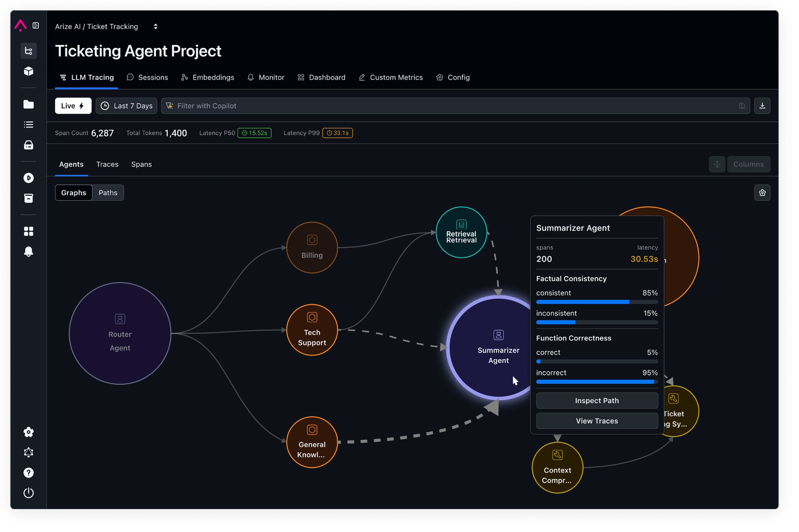Toggle the Live streaming mode button
This screenshot has width=799, height=532.
pyautogui.click(x=73, y=106)
